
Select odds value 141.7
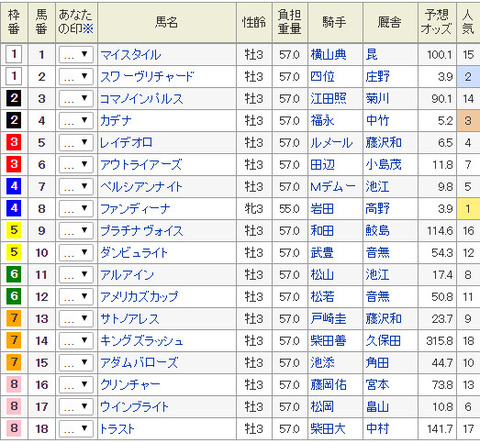point(440,429)
